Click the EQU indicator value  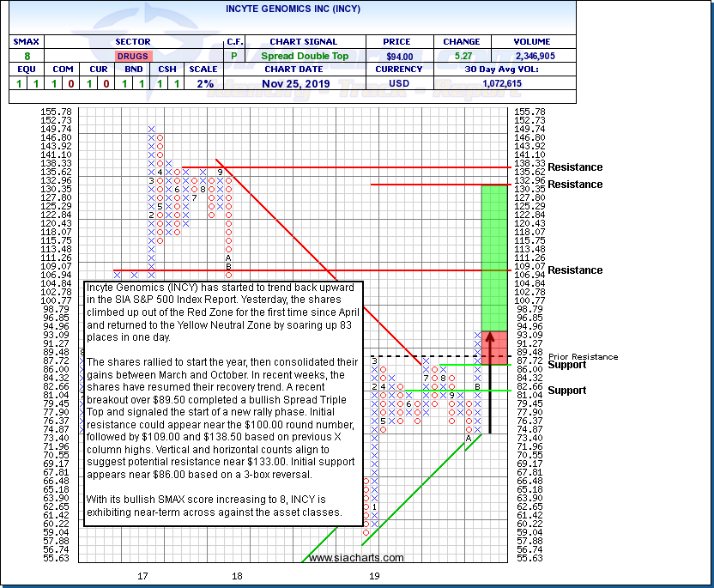click(17, 84)
